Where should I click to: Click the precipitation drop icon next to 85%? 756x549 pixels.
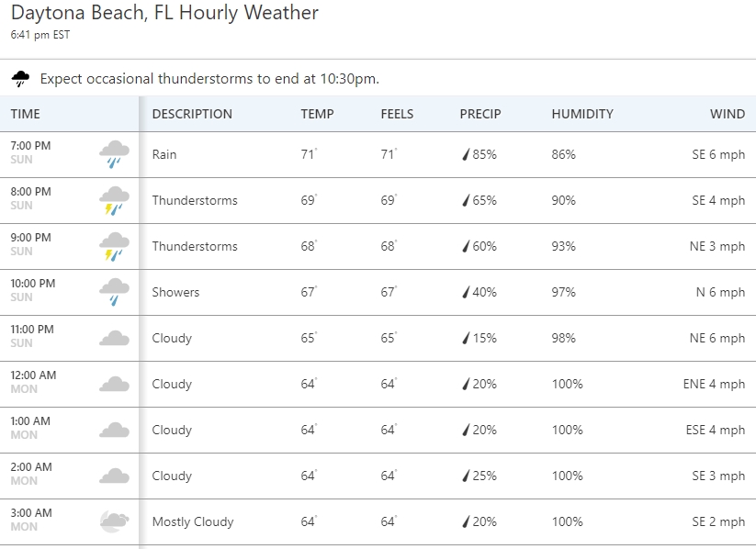point(466,154)
